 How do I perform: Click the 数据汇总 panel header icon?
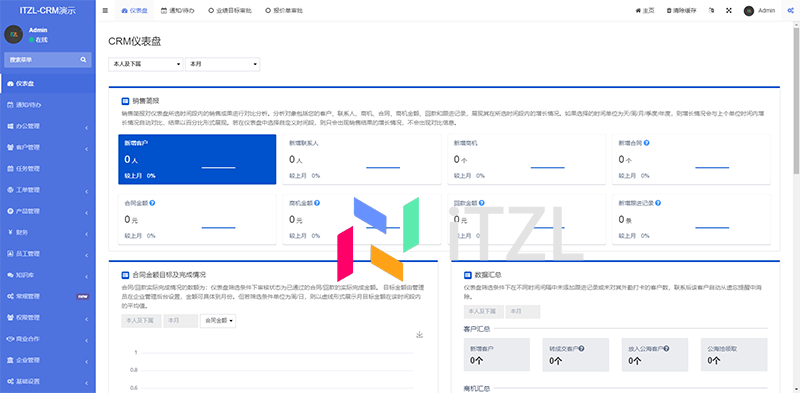(x=467, y=275)
